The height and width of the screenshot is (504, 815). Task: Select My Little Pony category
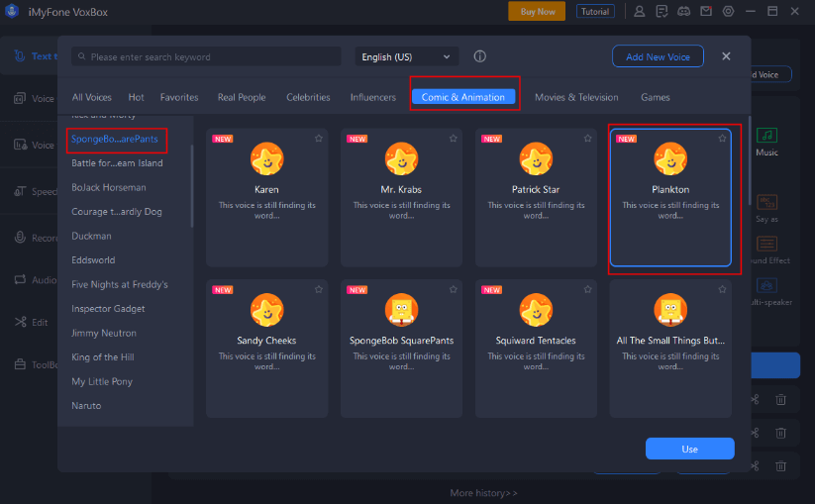click(x=102, y=381)
